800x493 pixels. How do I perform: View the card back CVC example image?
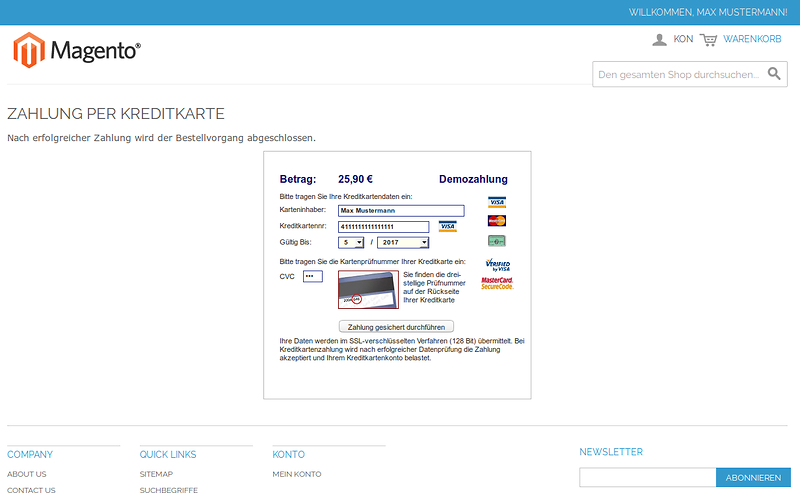coord(368,289)
